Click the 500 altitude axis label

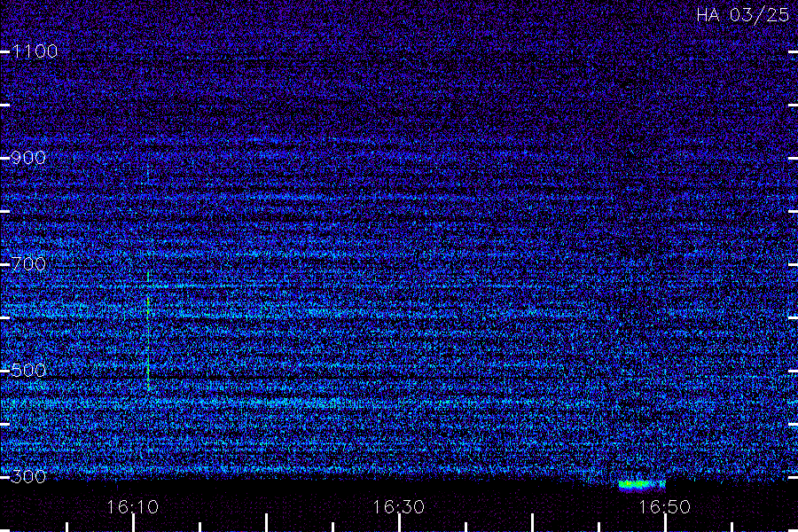pos(28,370)
